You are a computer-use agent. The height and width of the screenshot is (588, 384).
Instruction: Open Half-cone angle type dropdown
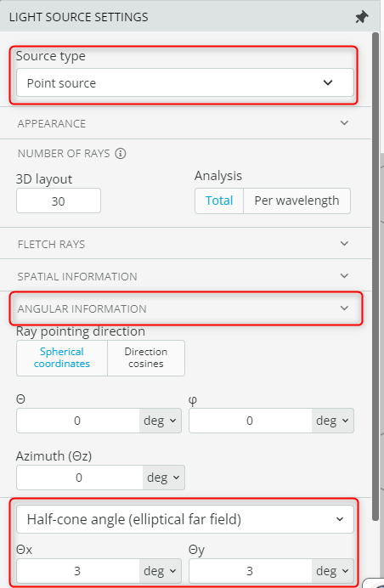tap(185, 519)
